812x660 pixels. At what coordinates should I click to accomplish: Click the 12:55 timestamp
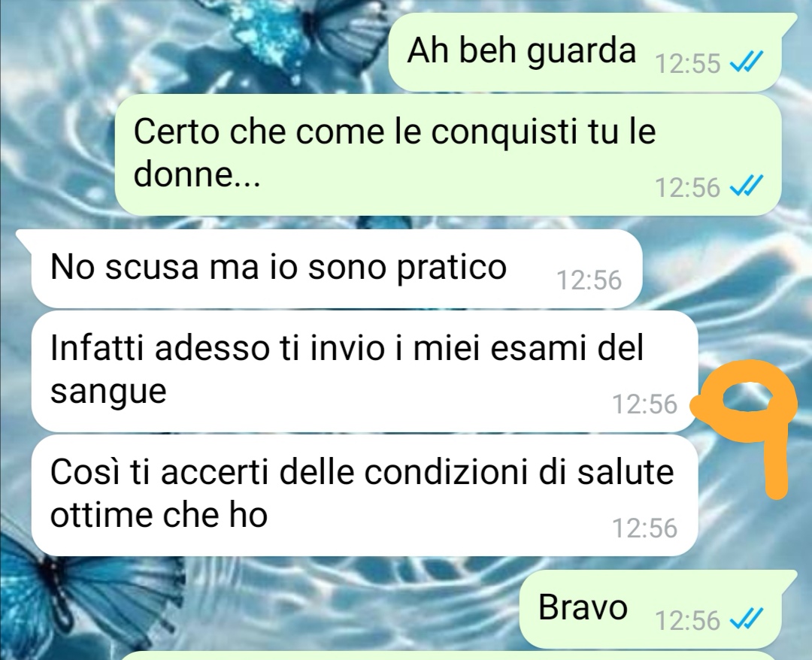click(688, 64)
